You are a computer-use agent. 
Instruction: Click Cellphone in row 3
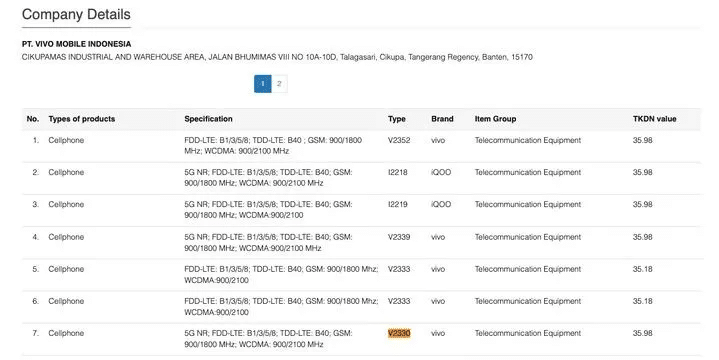[x=66, y=205]
